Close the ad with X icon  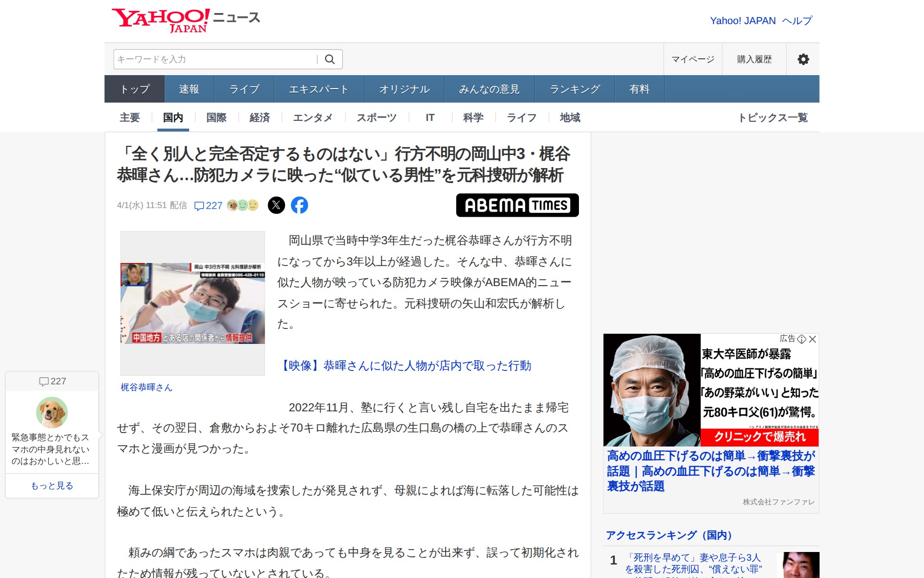click(x=812, y=339)
